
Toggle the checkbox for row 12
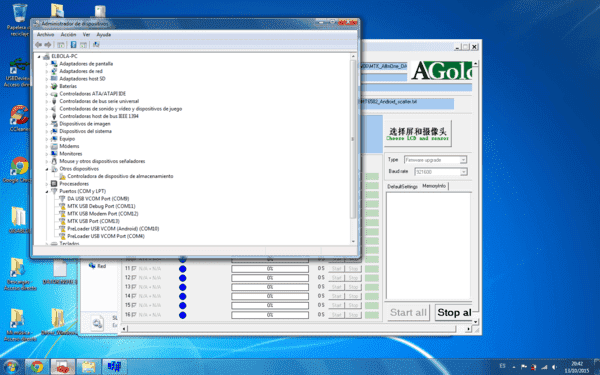(x=134, y=278)
